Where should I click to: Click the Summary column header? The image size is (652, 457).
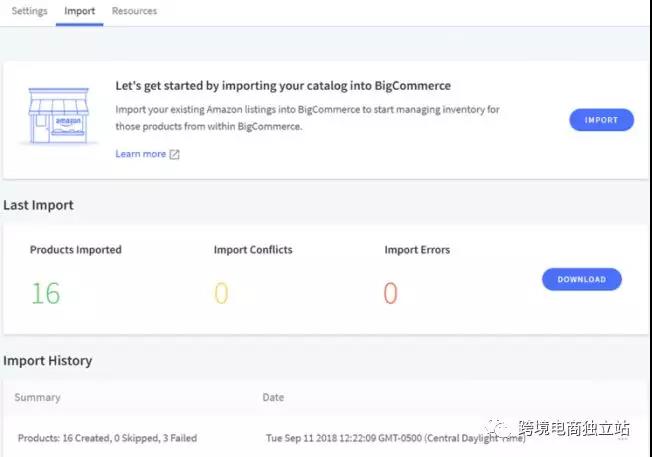[37, 398]
